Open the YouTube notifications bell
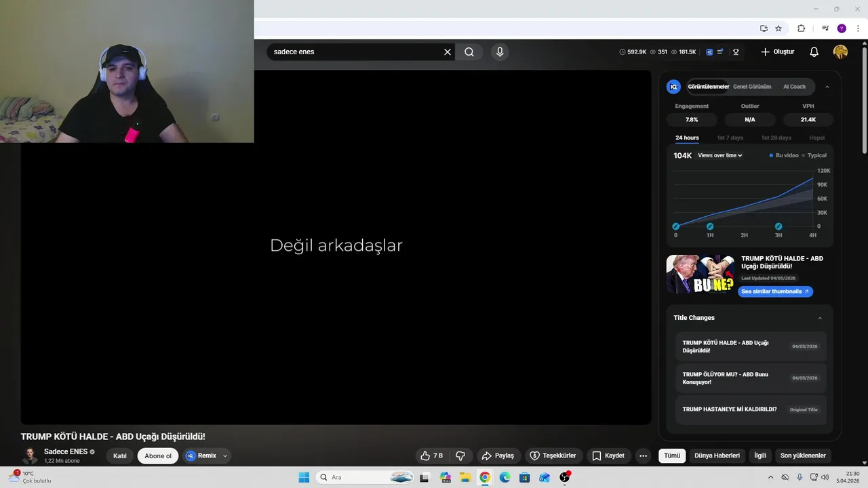The width and height of the screenshot is (868, 488). click(x=814, y=52)
